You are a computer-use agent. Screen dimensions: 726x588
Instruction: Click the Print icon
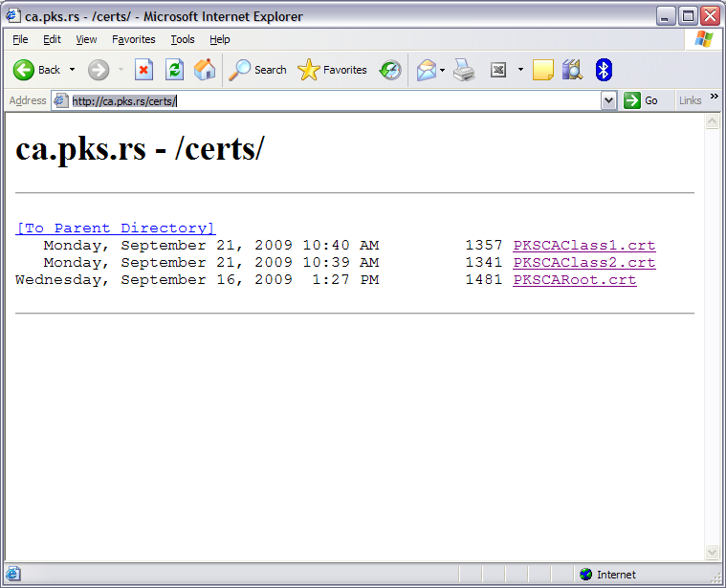tap(464, 70)
